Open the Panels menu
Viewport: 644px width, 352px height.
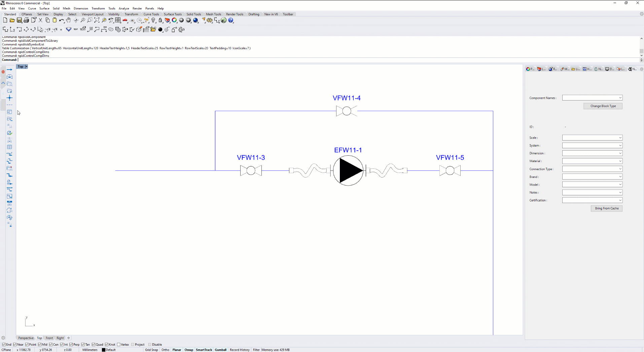click(150, 8)
